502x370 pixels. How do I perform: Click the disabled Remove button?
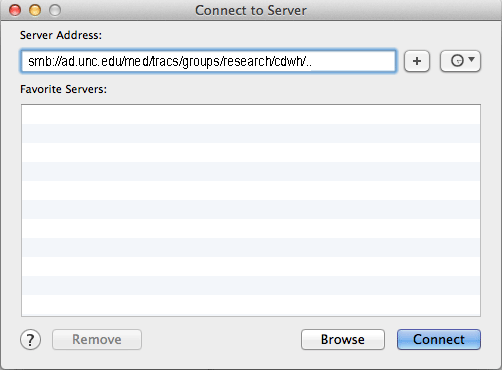point(97,340)
